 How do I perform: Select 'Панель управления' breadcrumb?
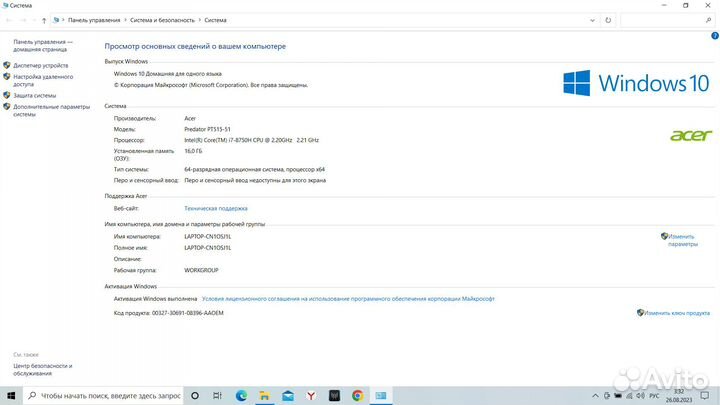[x=94, y=20]
